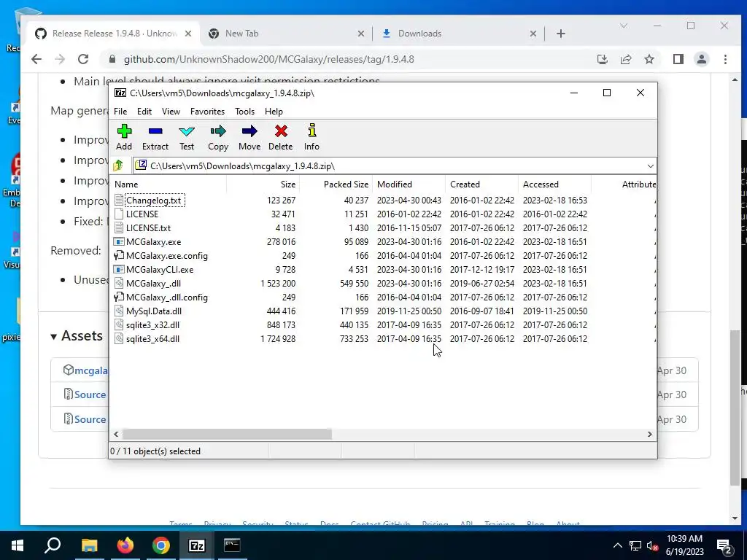The image size is (747, 560).
Task: Select the MySql.Data.dll file
Action: [x=154, y=311]
